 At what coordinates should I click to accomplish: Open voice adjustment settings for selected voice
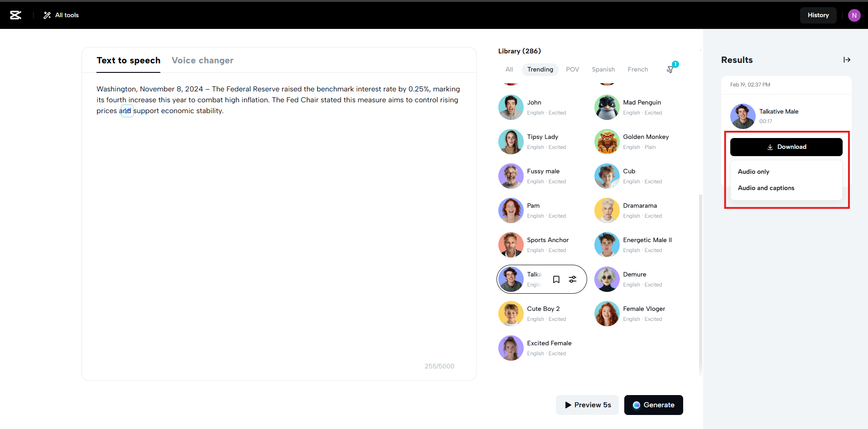tap(573, 279)
